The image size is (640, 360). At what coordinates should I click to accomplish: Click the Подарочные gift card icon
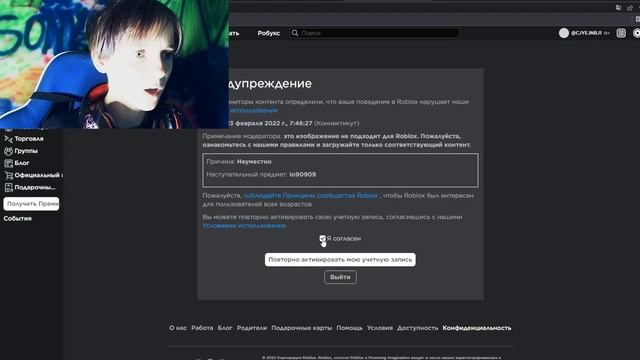tap(8, 188)
